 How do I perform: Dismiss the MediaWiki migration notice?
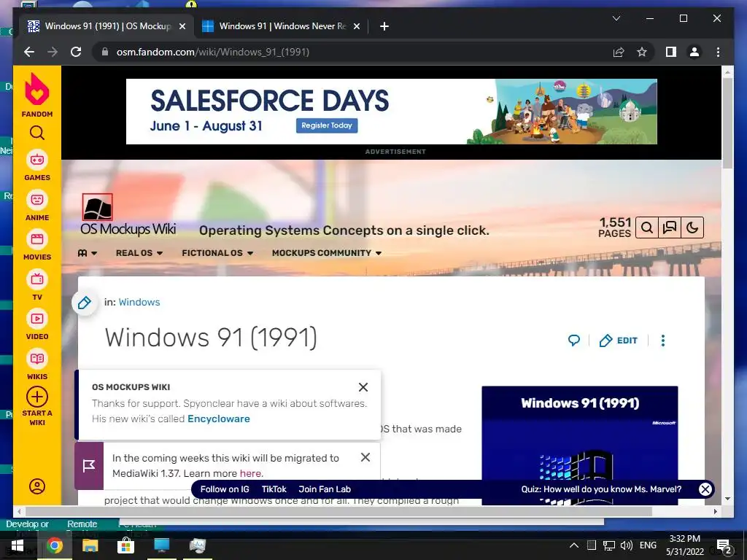coord(365,457)
